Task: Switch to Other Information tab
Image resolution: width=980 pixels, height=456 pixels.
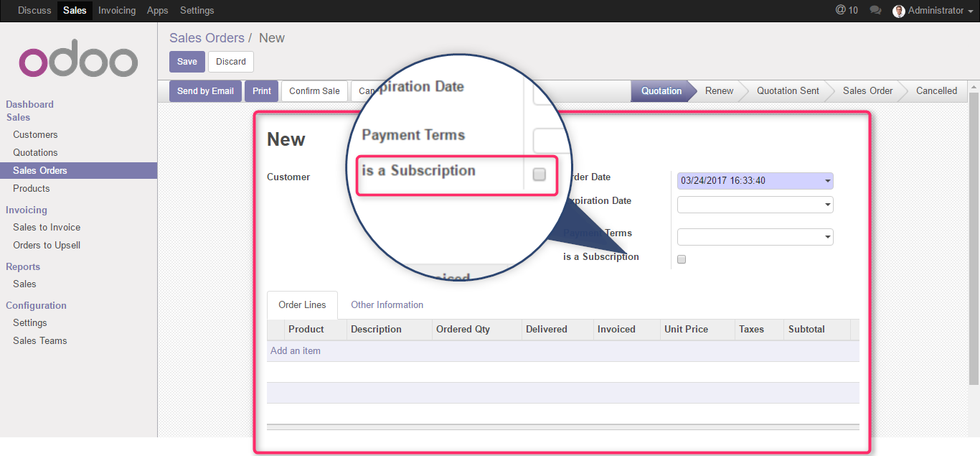Action: tap(387, 305)
